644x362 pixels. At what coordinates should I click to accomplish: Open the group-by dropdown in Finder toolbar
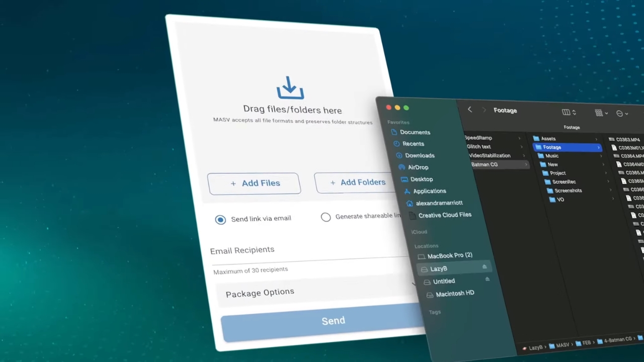pos(601,113)
